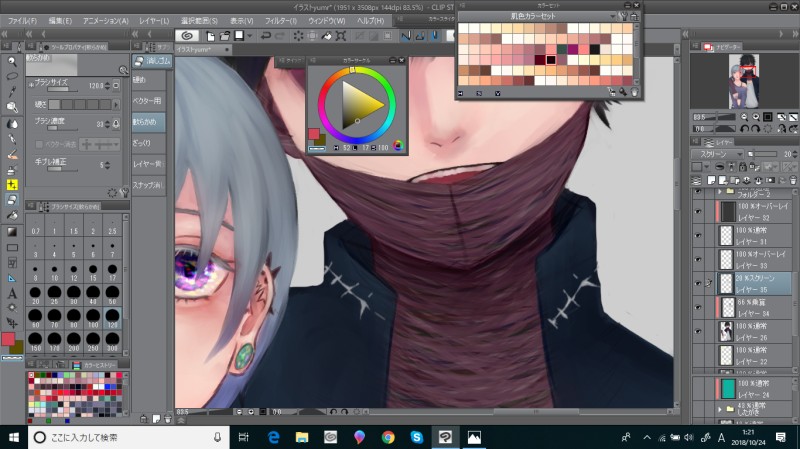Toggle visibility of フォルダー 2

point(698,192)
